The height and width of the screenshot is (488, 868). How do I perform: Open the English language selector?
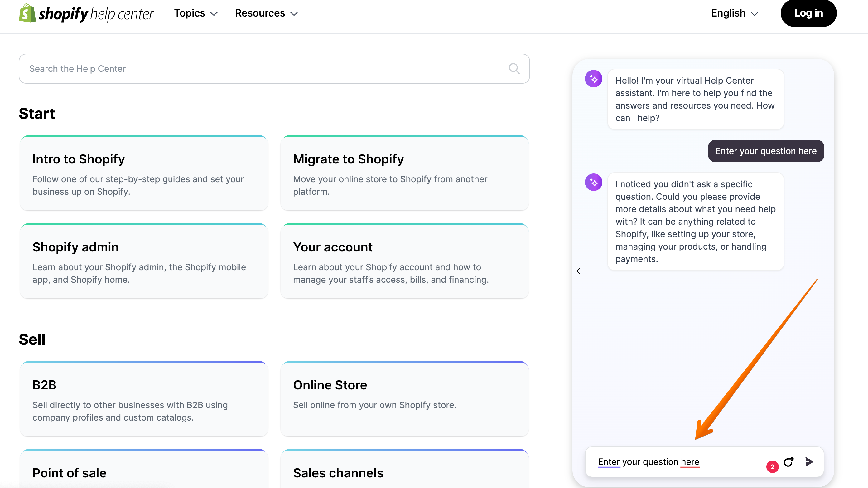735,13
